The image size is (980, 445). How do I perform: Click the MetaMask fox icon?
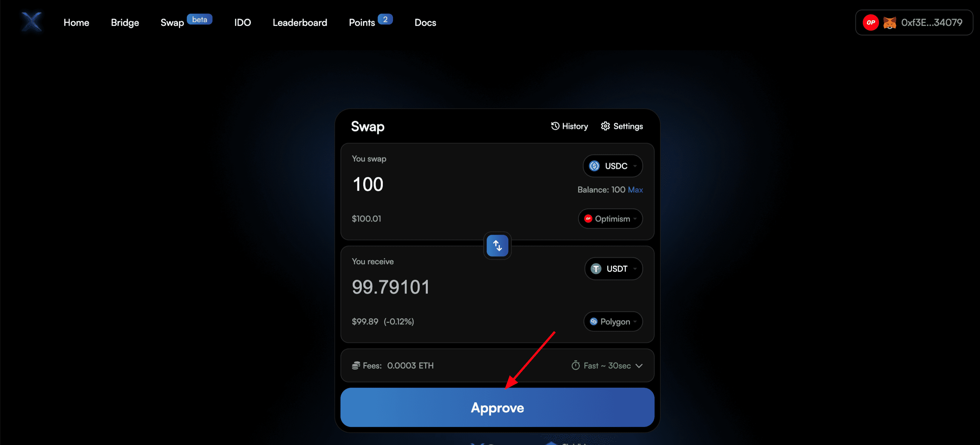[x=890, y=23]
